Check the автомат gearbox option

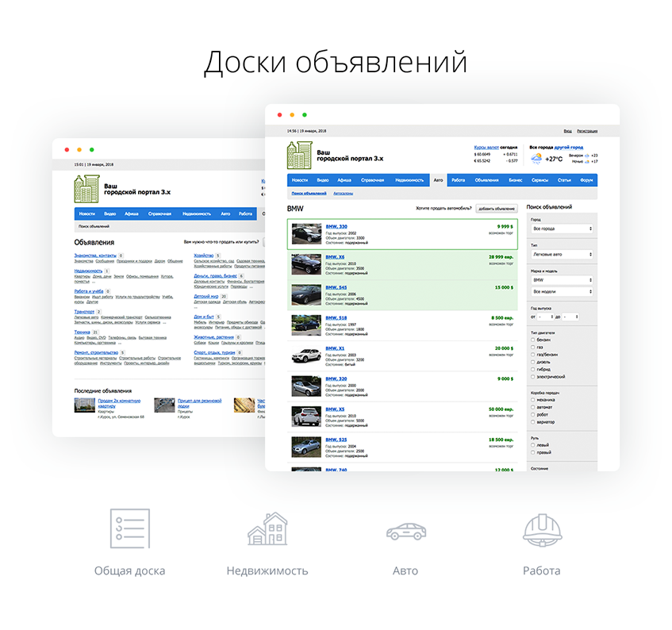(533, 407)
